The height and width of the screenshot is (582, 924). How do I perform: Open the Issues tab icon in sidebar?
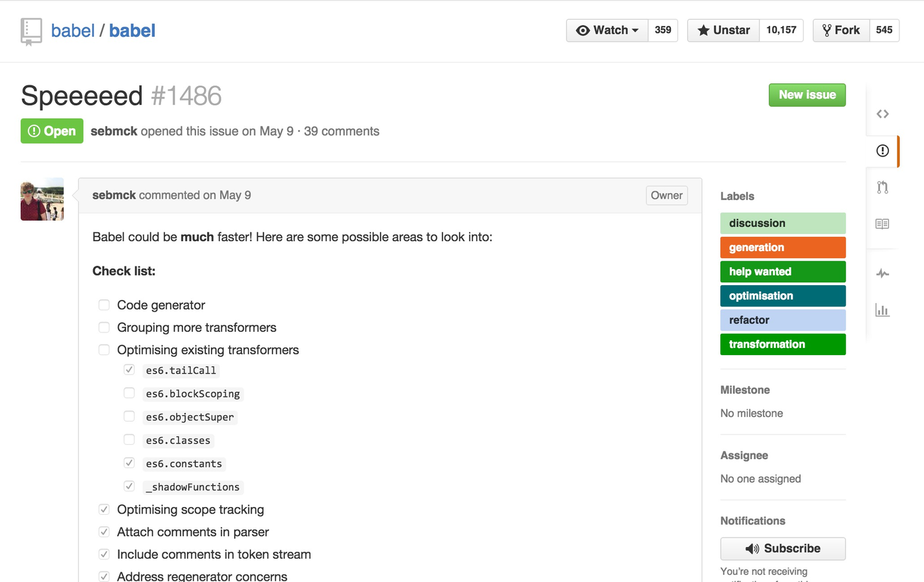(883, 151)
